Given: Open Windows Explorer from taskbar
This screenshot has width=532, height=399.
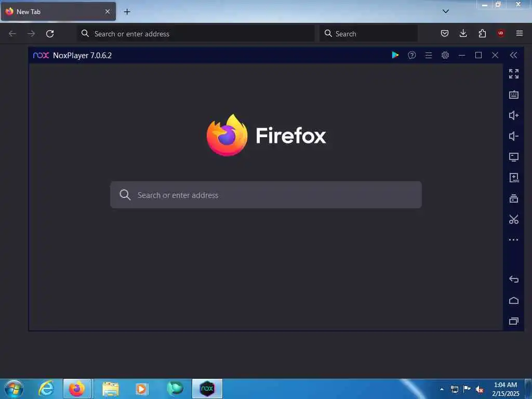Looking at the screenshot, I should click(x=110, y=389).
